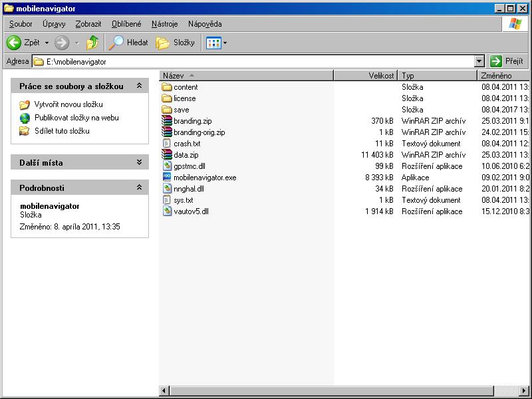The height and width of the screenshot is (399, 532).
Task: Sort by the Název column header
Action: click(246, 75)
